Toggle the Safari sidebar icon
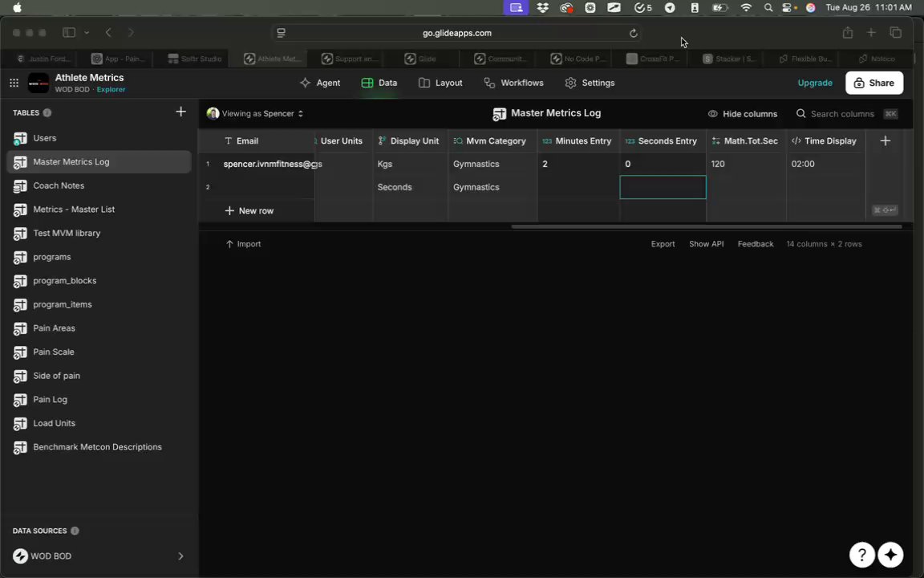This screenshot has height=578, width=924. [69, 32]
